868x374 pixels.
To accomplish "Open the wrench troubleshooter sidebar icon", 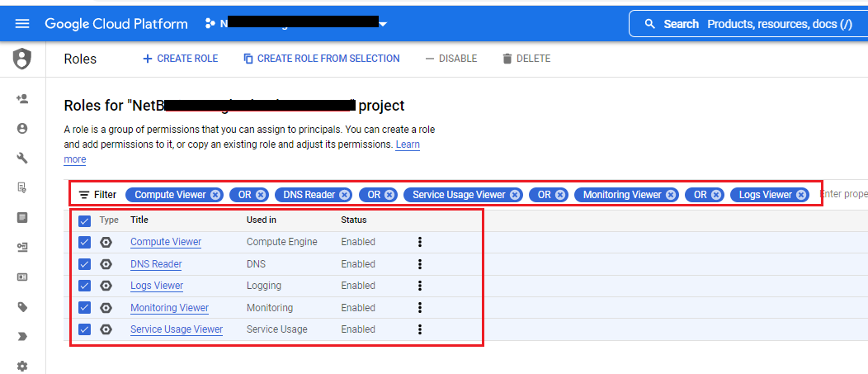I will (x=22, y=159).
